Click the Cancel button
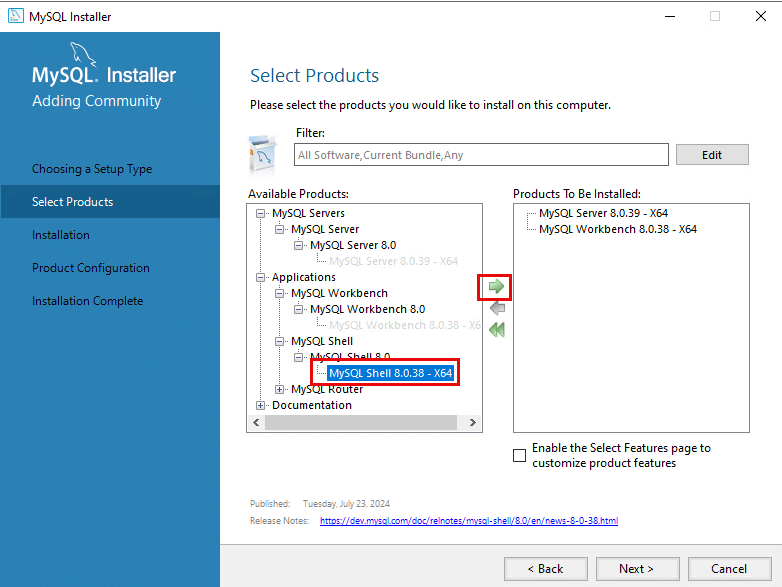The width and height of the screenshot is (782, 587). [729, 569]
